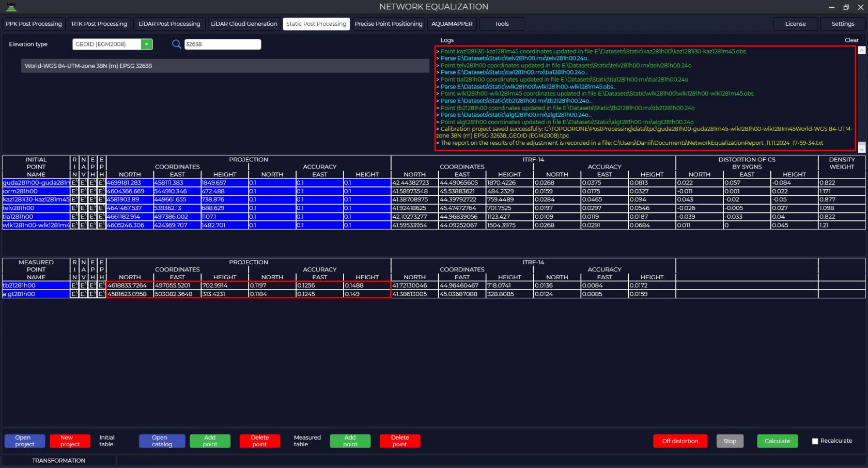868x468 pixels.
Task: Add point to the measured table
Action: coord(350,441)
